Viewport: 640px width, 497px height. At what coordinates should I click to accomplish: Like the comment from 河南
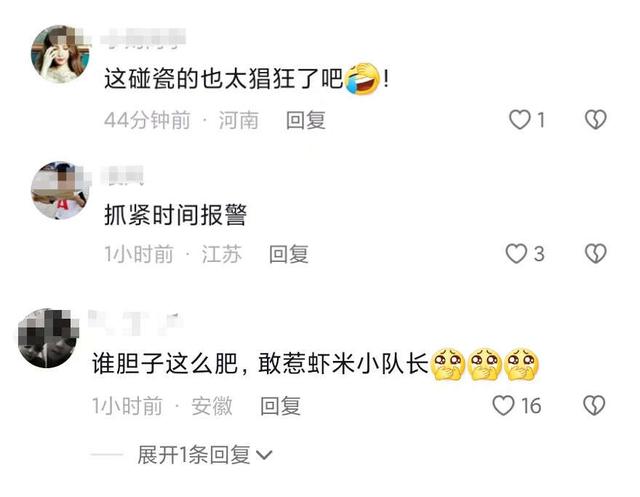pos(520,120)
